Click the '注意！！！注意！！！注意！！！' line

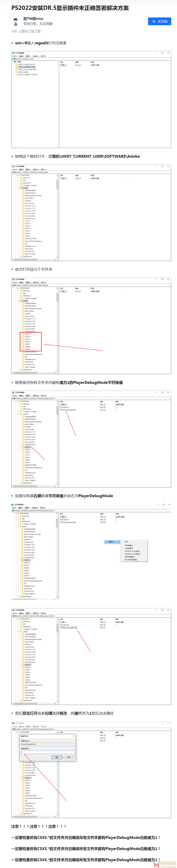point(39,826)
